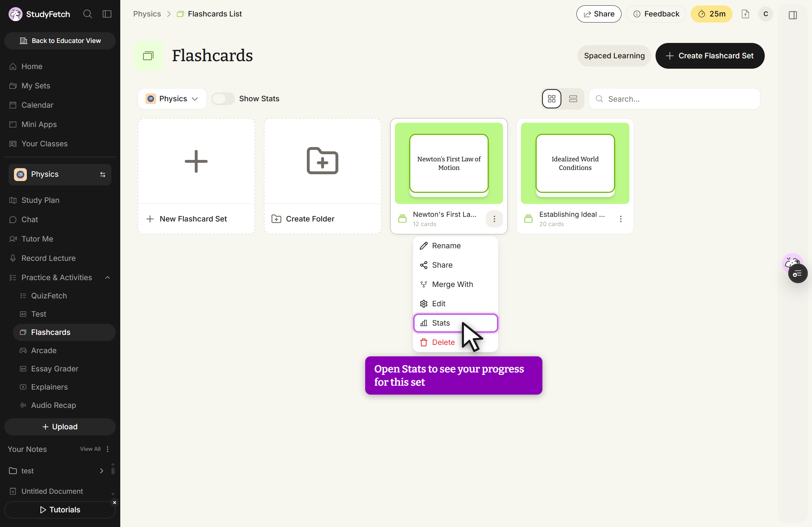Switch to list view layout
812x527 pixels.
pos(573,99)
